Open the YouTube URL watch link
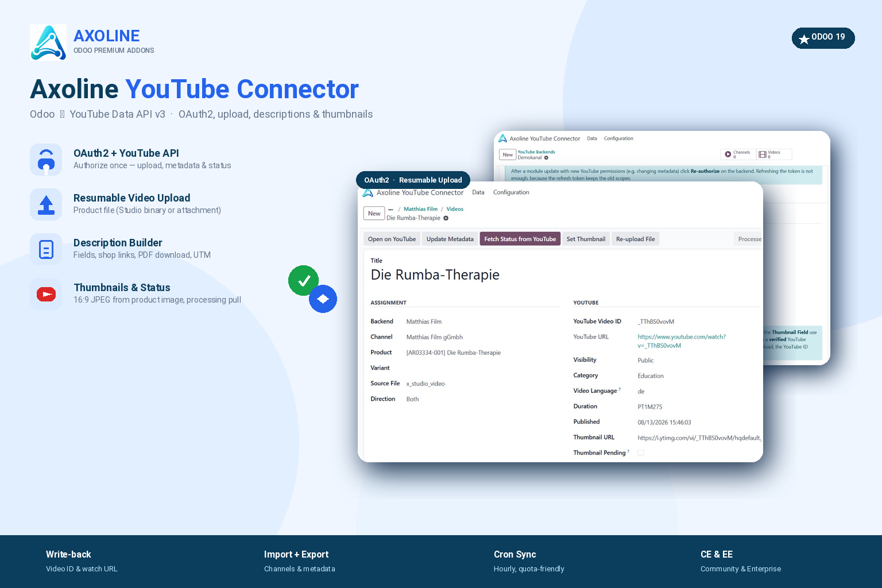The width and height of the screenshot is (882, 588). pos(682,341)
